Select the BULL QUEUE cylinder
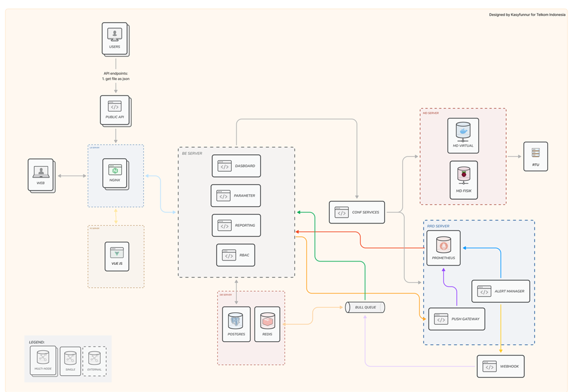571x392 pixels. pyautogui.click(x=365, y=307)
